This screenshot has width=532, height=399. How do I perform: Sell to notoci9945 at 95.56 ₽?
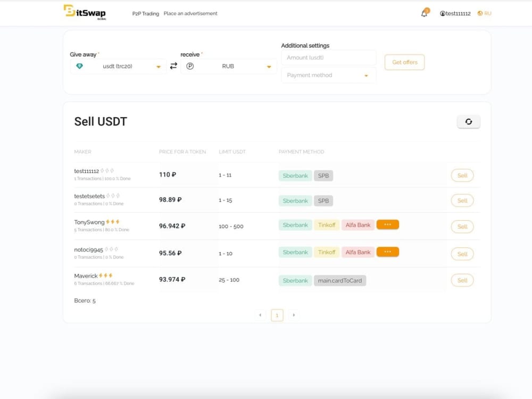pyautogui.click(x=462, y=254)
